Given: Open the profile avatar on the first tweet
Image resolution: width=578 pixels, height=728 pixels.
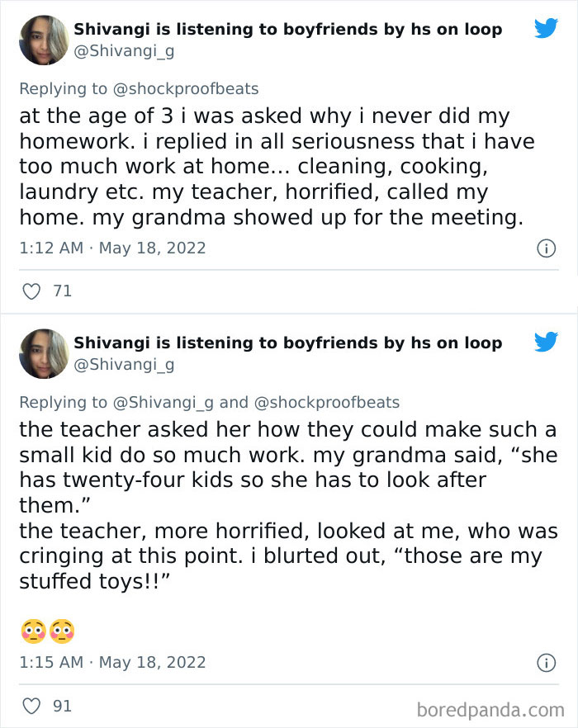Looking at the screenshot, I should 43,40.
